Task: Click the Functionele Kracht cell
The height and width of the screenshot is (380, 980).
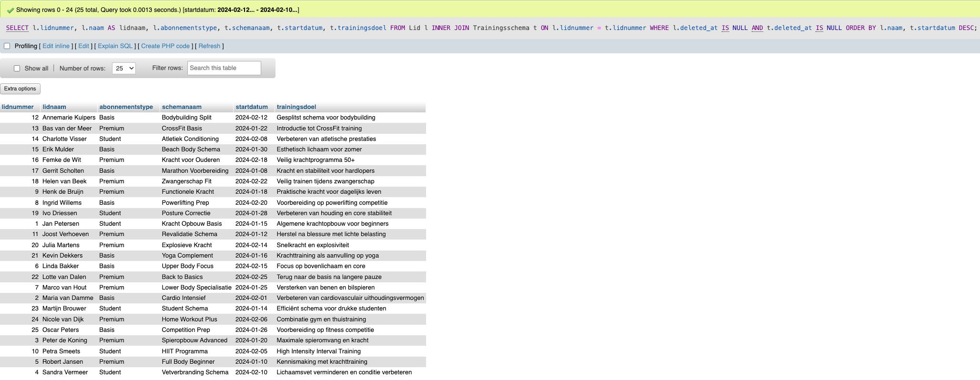Action: tap(196, 192)
